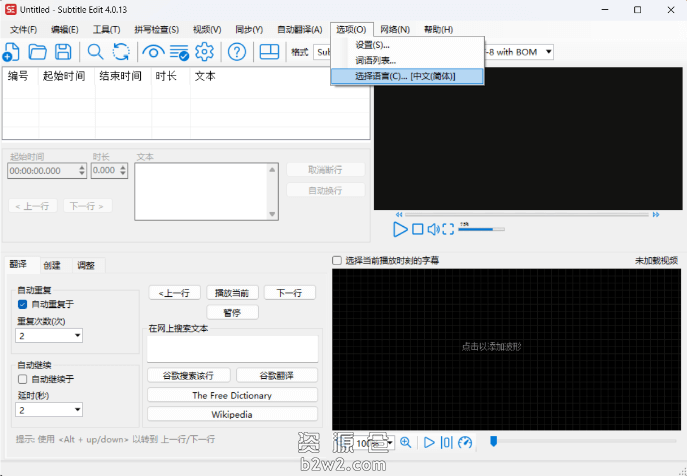Click the web search text input box
687x476 pixels.
pos(232,348)
